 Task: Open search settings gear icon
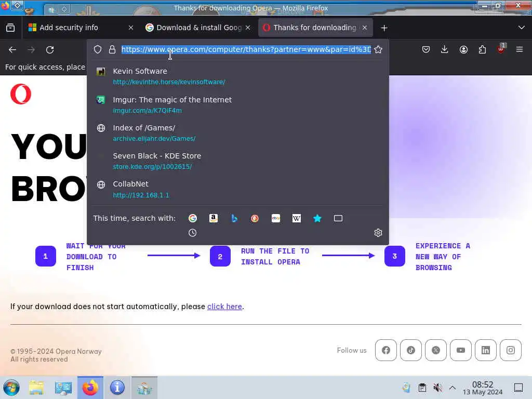(378, 233)
